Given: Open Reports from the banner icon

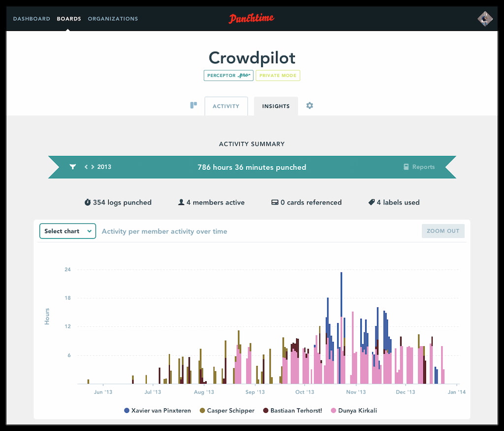Looking at the screenshot, I should coord(418,167).
